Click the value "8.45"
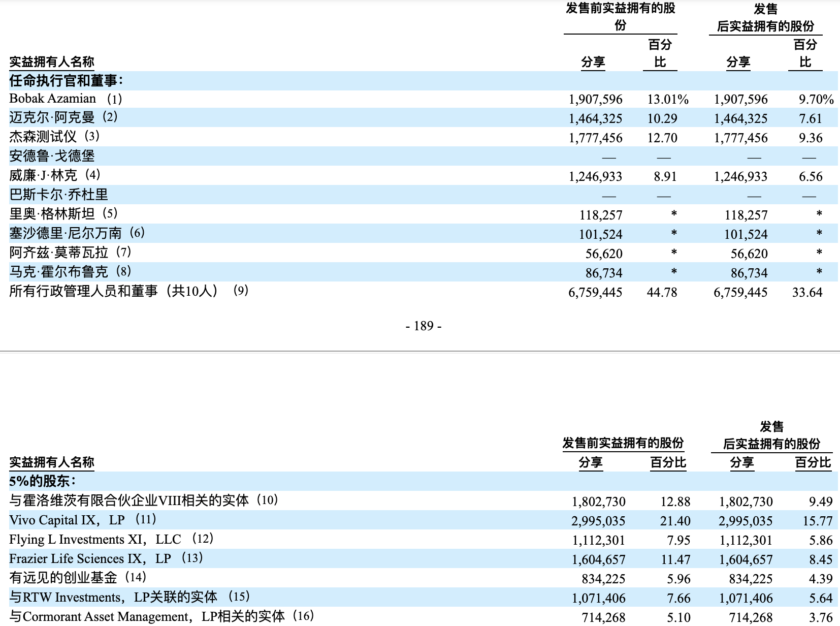The height and width of the screenshot is (626, 840). [821, 560]
